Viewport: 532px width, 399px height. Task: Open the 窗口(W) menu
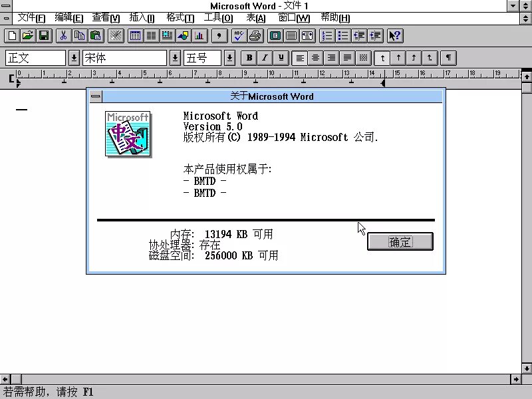click(x=294, y=18)
